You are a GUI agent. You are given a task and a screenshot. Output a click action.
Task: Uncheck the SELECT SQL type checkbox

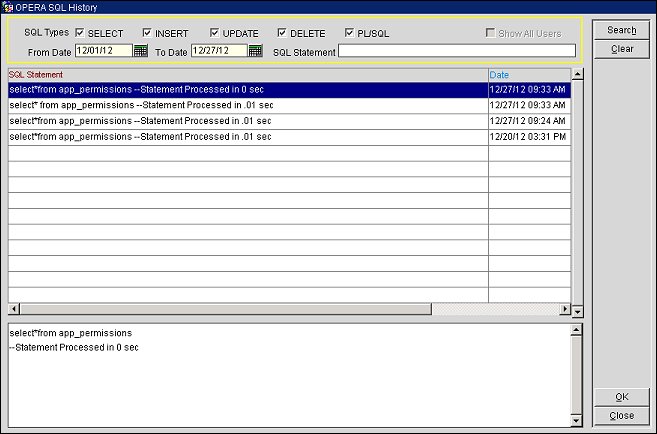point(80,33)
